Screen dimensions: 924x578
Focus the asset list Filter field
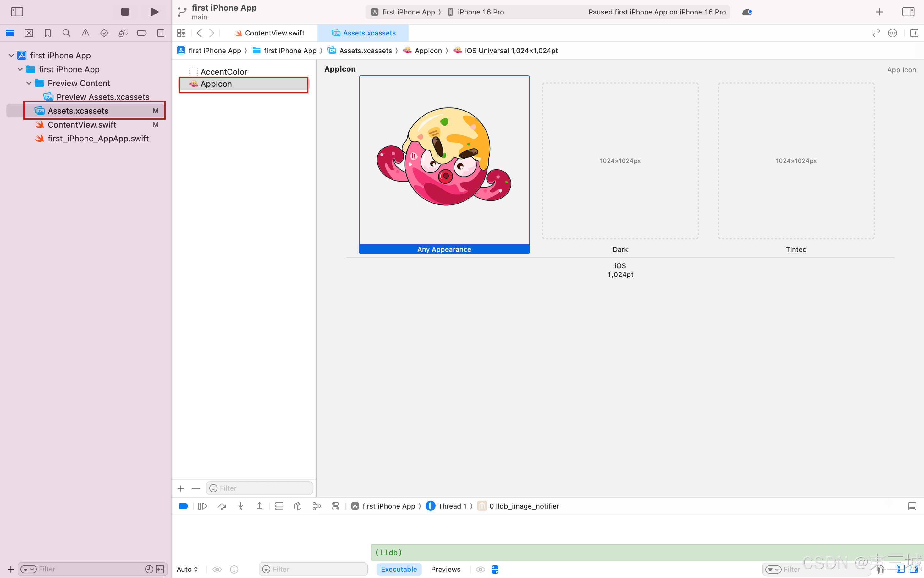(x=259, y=488)
